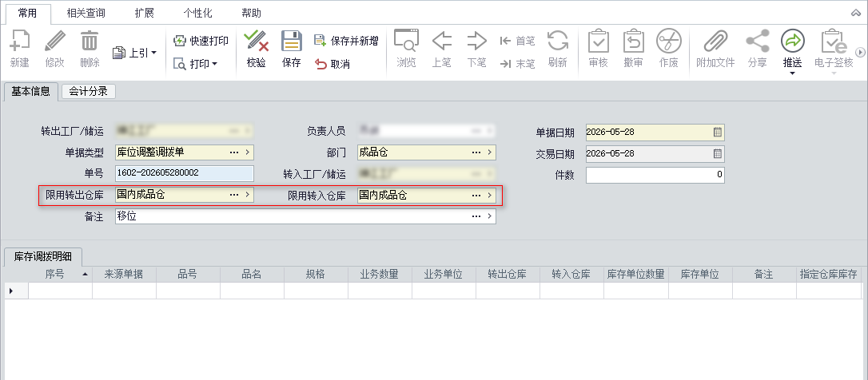Click the 推送 push icon
Viewport: 868px width, 380px height.
(792, 41)
